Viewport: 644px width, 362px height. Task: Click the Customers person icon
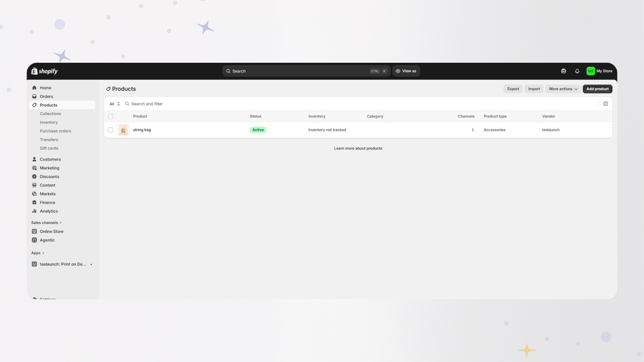[x=34, y=159]
